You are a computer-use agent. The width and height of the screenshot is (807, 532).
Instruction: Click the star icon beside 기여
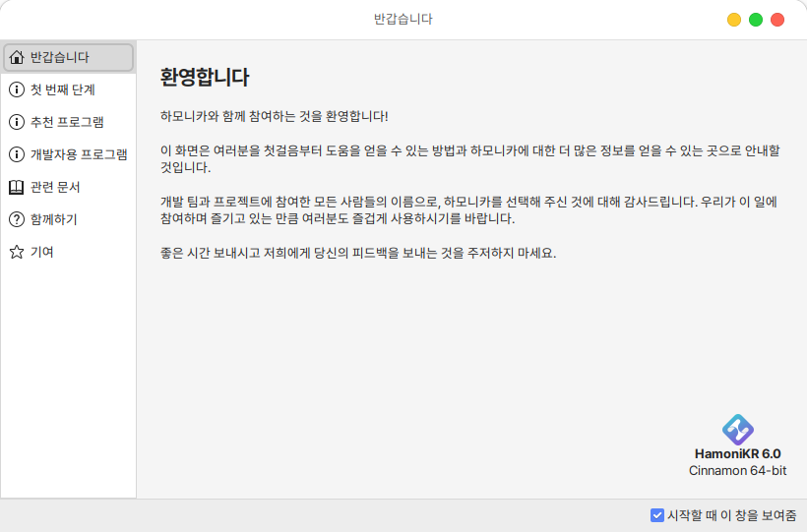tap(17, 252)
